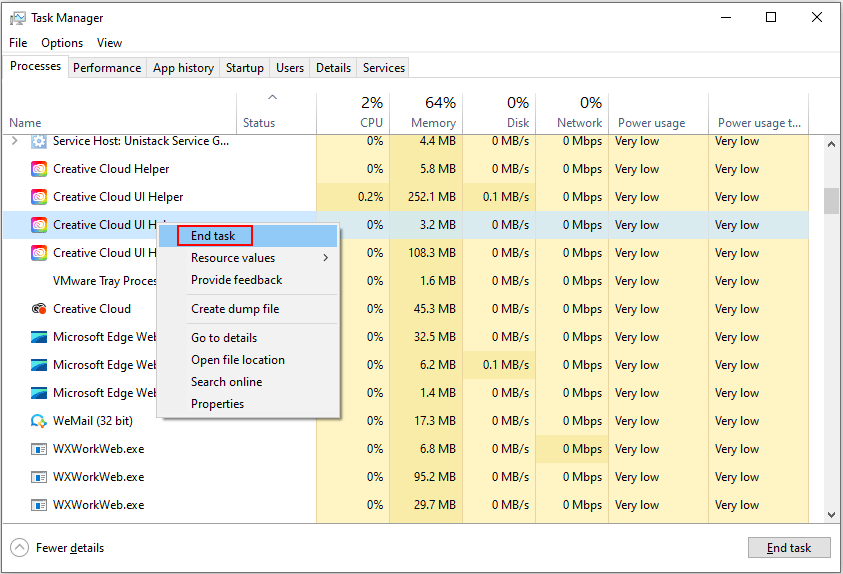
Task: Click the 0.2% CPU value
Action: [x=370, y=197]
